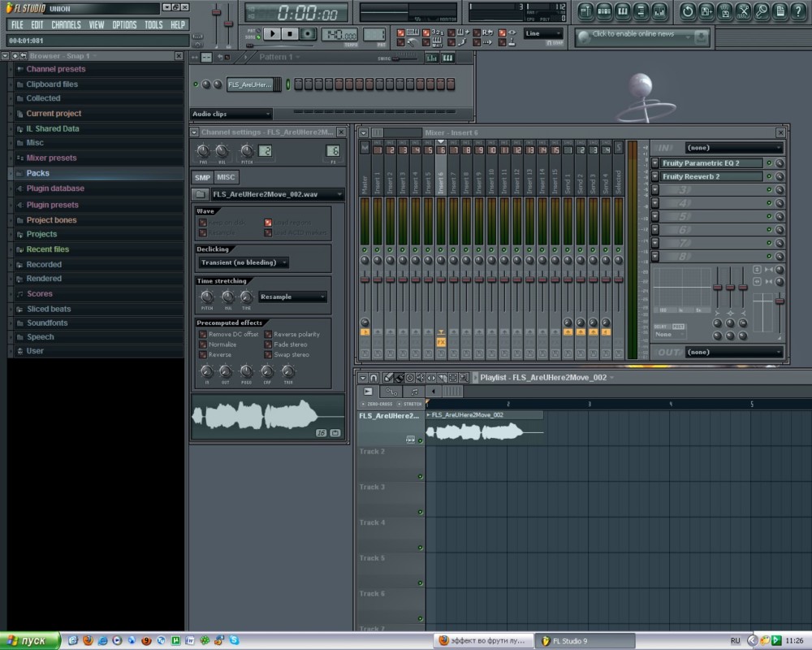
Task: Open the Piano roll view from the top toolbar
Action: point(623,11)
